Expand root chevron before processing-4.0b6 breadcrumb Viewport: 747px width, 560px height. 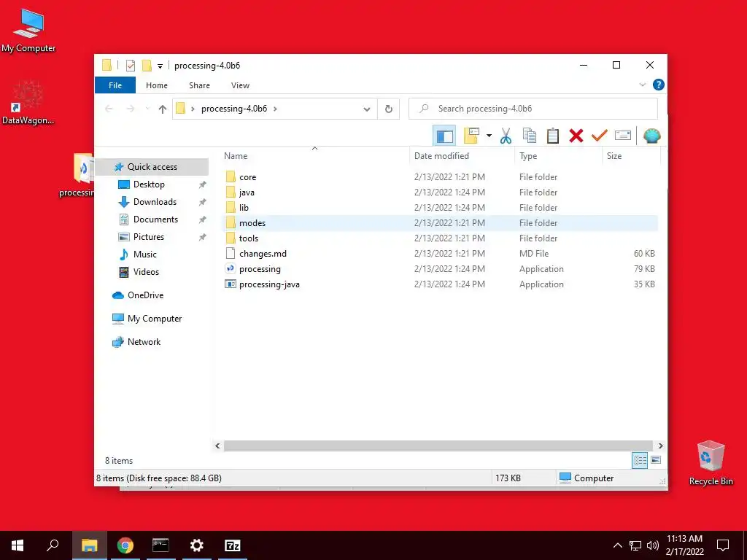[193, 109]
